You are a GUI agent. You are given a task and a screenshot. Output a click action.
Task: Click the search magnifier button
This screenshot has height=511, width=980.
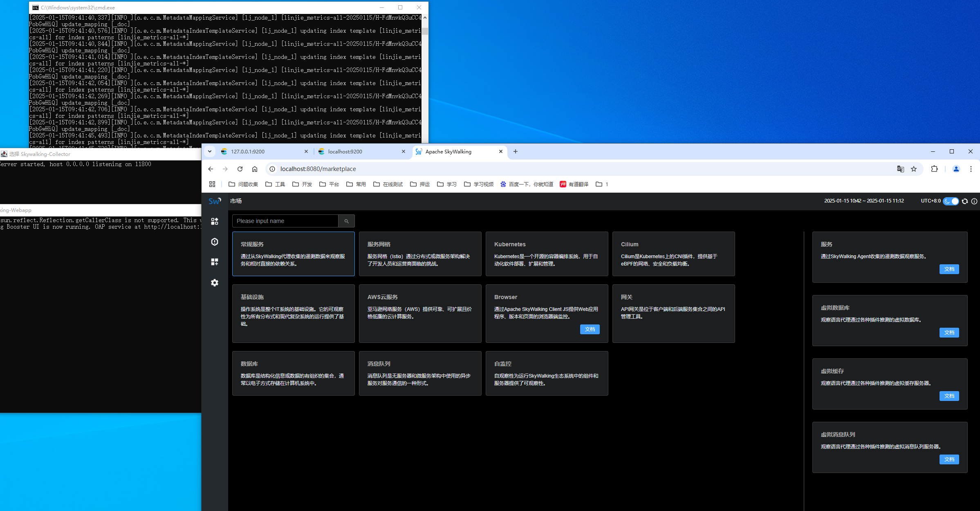coord(346,221)
